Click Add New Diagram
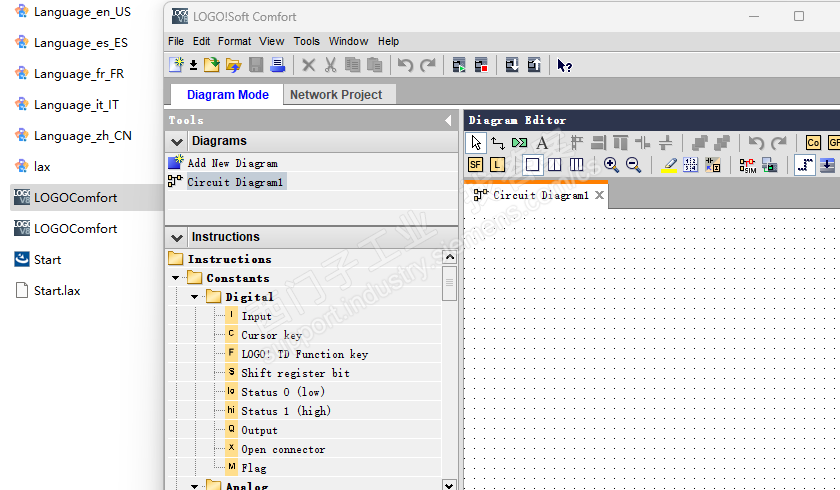This screenshot has height=490, width=840. pyautogui.click(x=232, y=163)
